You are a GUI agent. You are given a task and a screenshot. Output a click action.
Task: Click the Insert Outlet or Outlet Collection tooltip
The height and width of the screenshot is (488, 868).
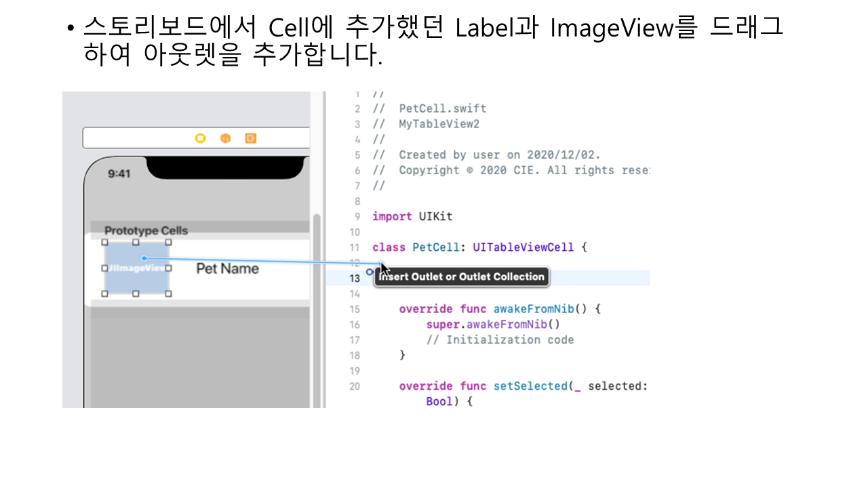[461, 277]
